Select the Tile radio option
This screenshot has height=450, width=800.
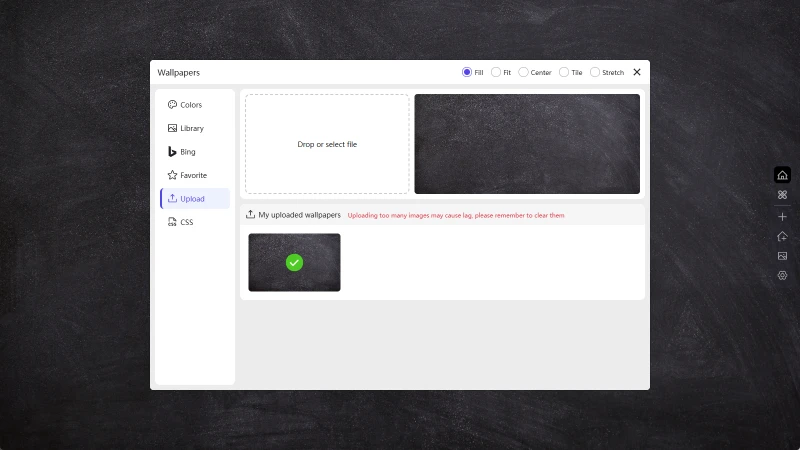[x=570, y=72]
